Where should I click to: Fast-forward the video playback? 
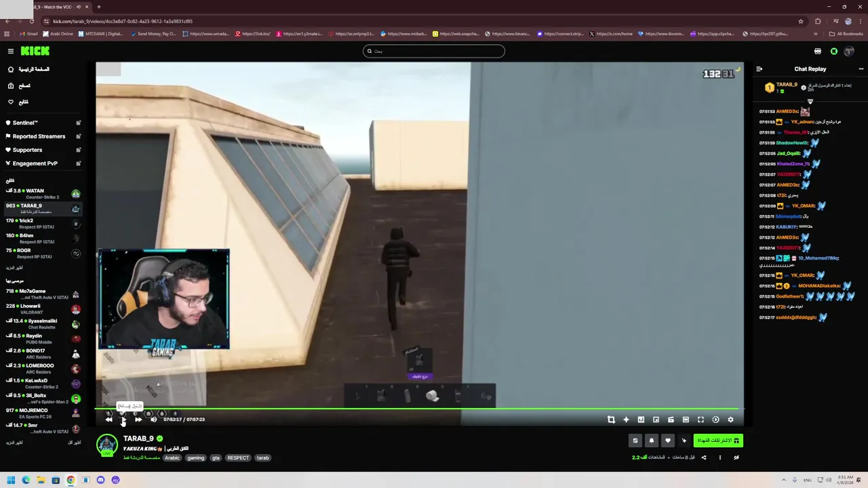(x=138, y=420)
